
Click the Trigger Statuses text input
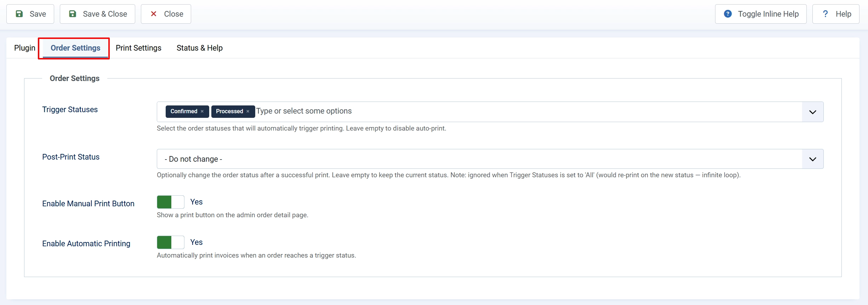point(527,111)
